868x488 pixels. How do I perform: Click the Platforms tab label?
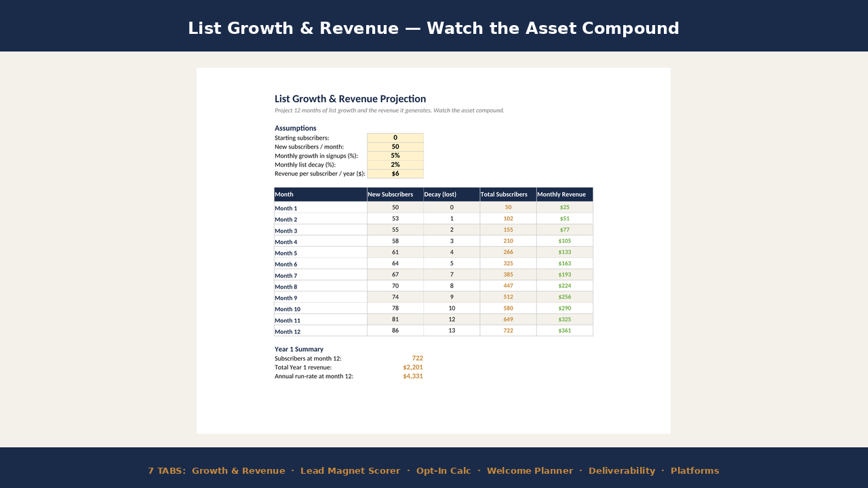[695, 470]
